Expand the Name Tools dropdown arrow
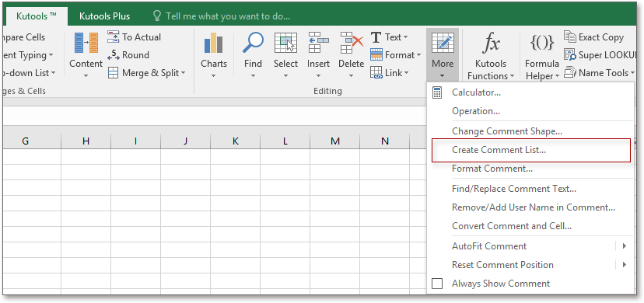The width and height of the screenshot is (644, 303). [632, 73]
